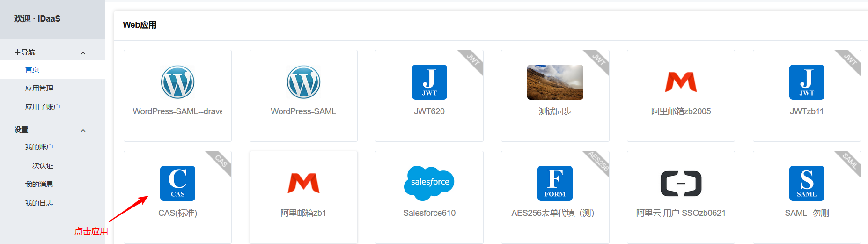Click the Web应用 panel heading
The image size is (868, 244).
click(140, 25)
